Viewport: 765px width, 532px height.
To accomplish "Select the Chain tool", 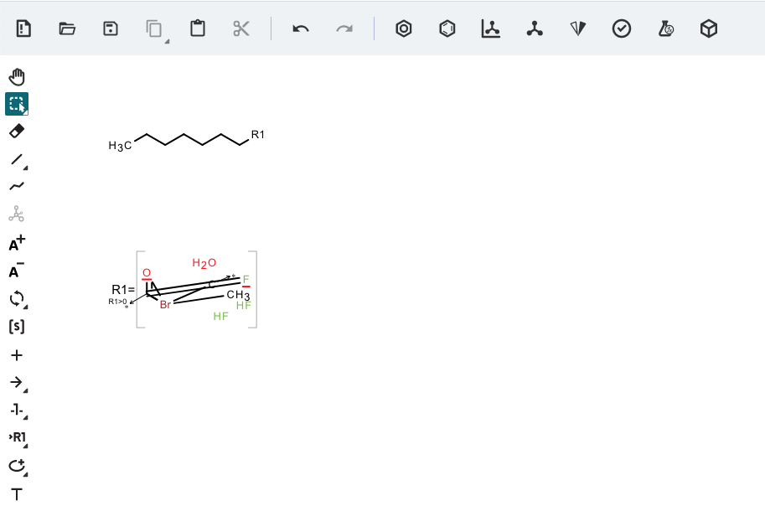I will 17,186.
